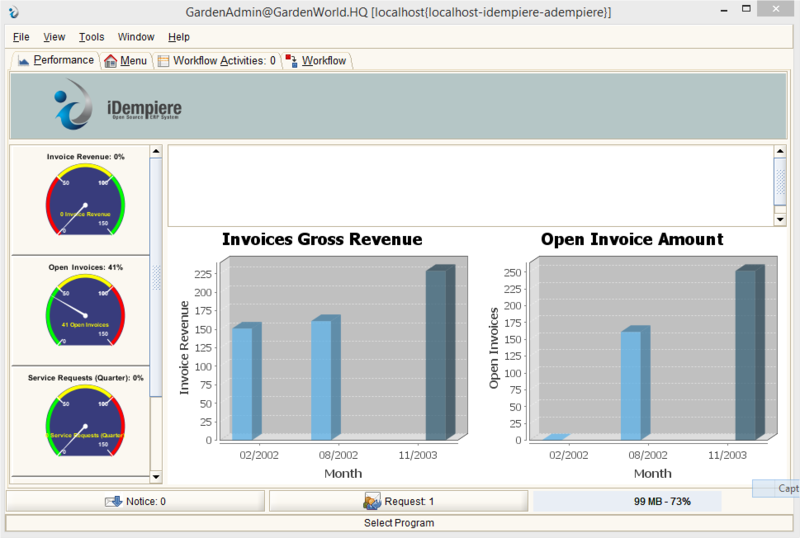Click the Notice: 0 button
Viewport: 800px width, 538px height.
point(136,501)
